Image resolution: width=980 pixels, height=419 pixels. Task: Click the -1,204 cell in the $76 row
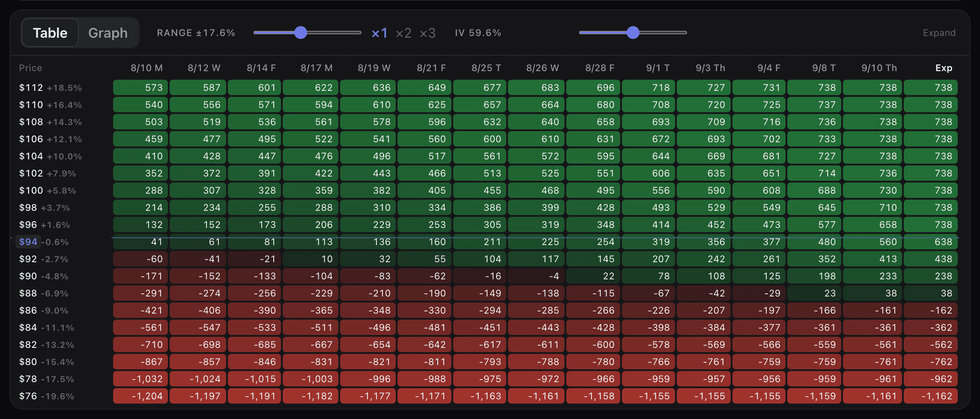coord(140,396)
